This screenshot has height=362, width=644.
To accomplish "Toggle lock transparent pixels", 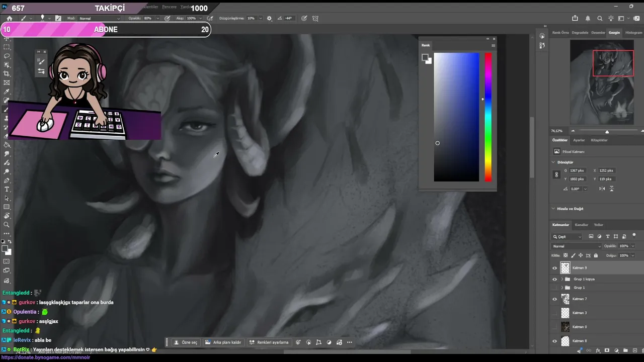I will [x=566, y=255].
